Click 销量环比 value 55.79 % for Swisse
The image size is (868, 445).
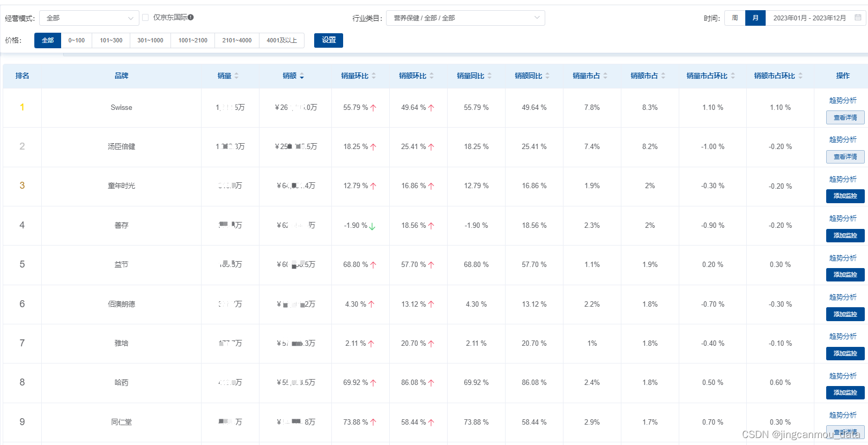[x=355, y=108]
